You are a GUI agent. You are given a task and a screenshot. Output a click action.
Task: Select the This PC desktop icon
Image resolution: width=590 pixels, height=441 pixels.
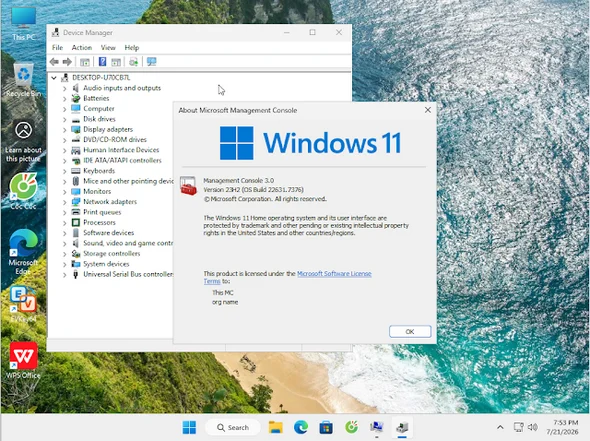(23, 23)
